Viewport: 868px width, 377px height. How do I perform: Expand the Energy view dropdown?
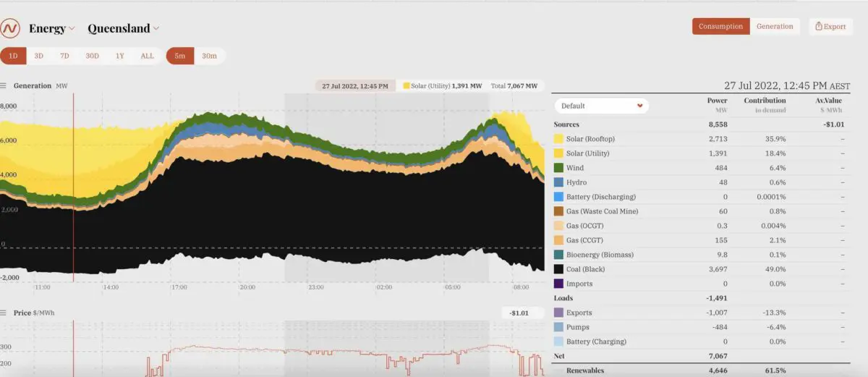[51, 29]
